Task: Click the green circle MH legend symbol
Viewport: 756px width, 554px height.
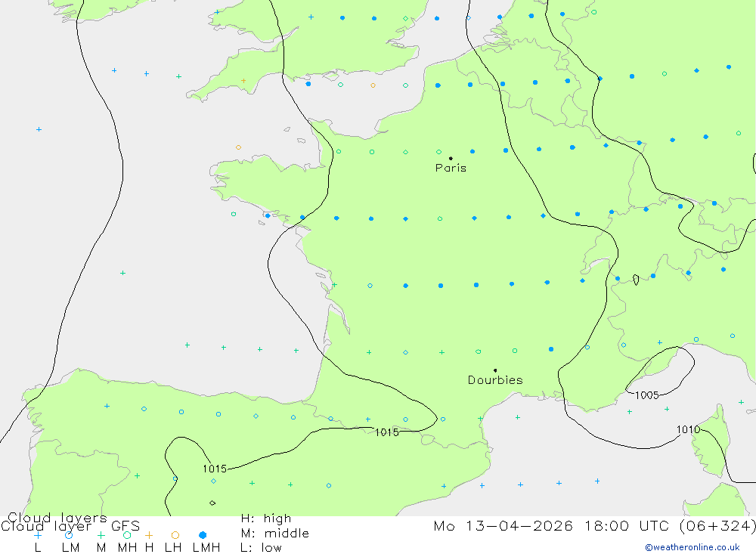Action: point(127,535)
